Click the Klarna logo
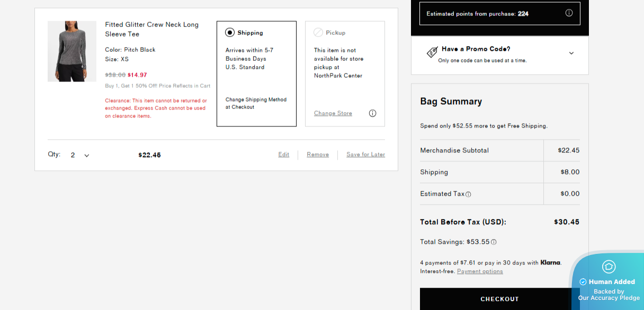The height and width of the screenshot is (310, 644). click(x=550, y=262)
